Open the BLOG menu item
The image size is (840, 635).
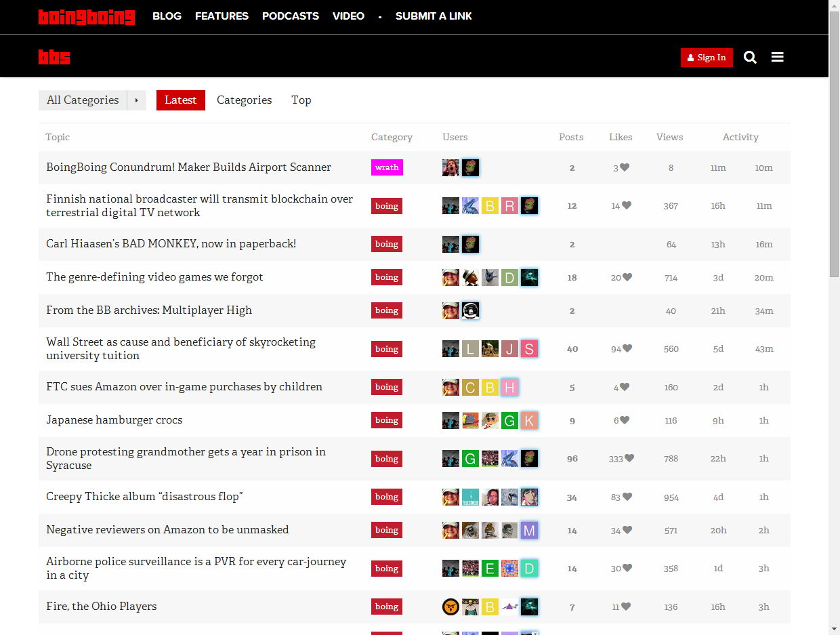pos(167,16)
